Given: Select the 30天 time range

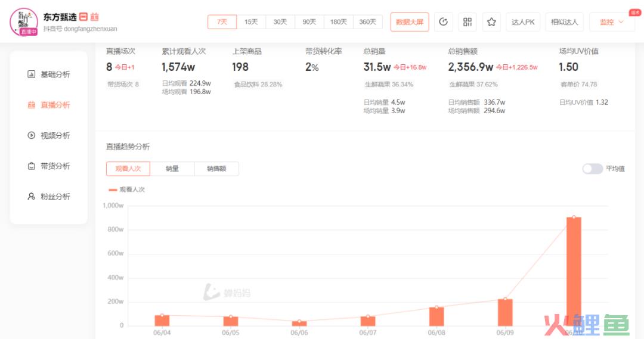Looking at the screenshot, I should tap(280, 22).
